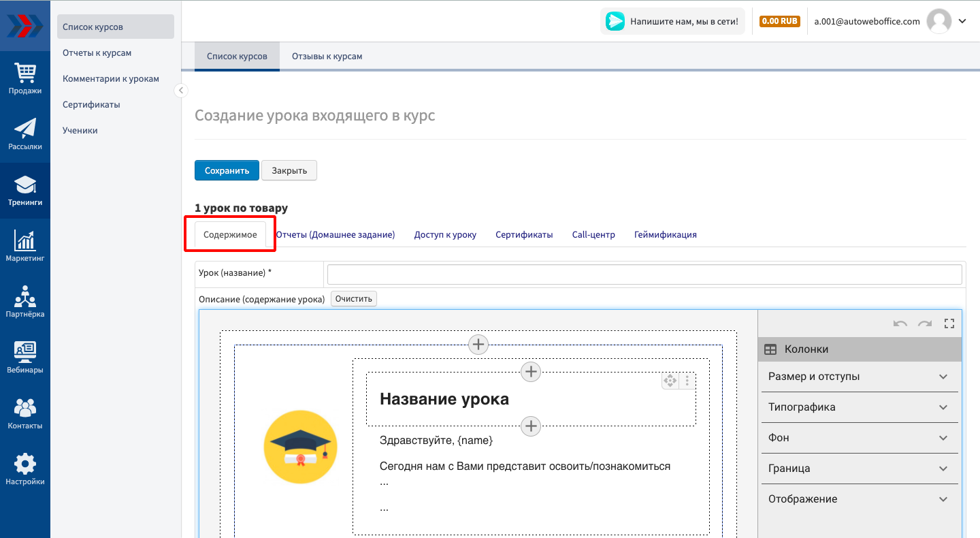Image resolution: width=980 pixels, height=538 pixels.
Task: Open the user account dropdown arrow
Action: (x=962, y=21)
